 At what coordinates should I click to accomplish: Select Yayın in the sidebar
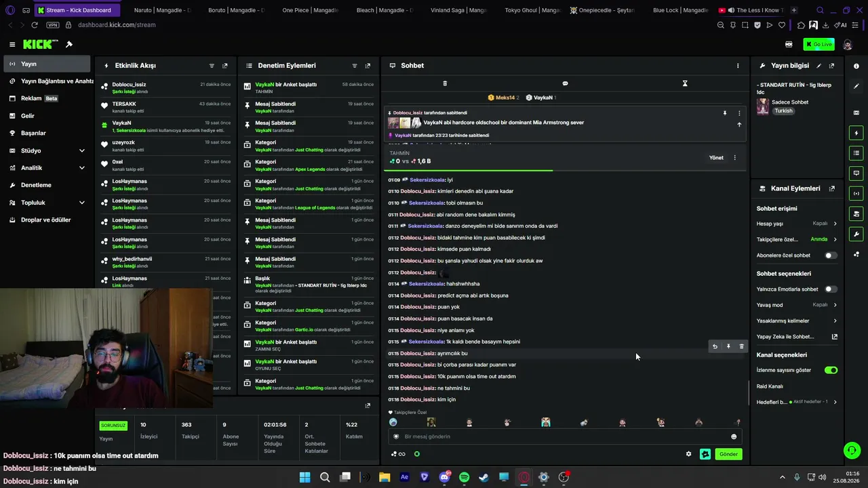pyautogui.click(x=47, y=64)
